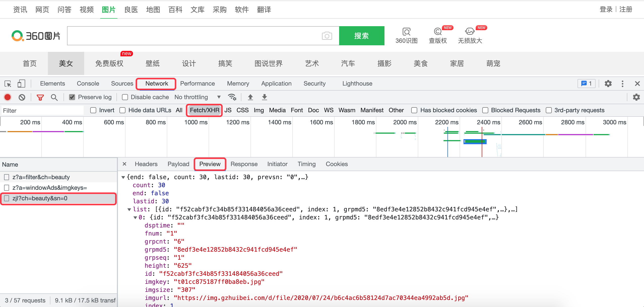This screenshot has height=307, width=644.
Task: Toggle the network filter funnel icon
Action: [40, 97]
